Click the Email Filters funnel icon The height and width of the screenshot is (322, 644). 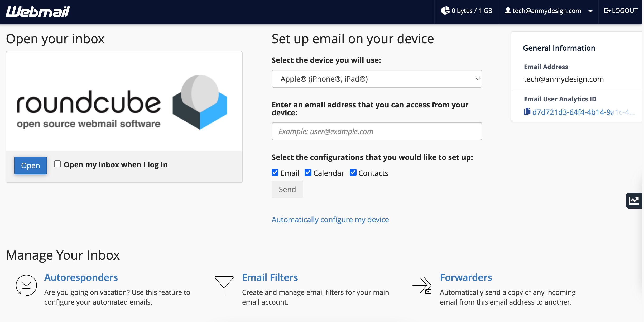click(224, 285)
